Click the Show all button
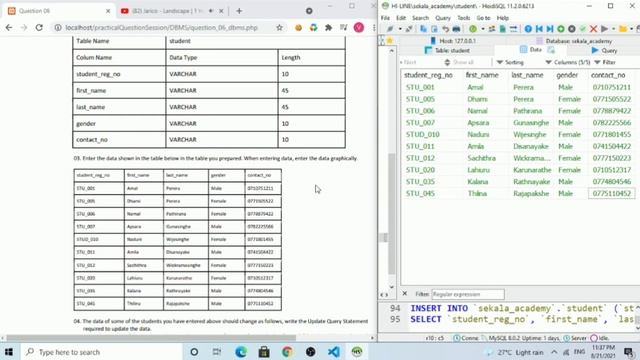This screenshot has height=360, width=640. pyautogui.click(x=459, y=62)
